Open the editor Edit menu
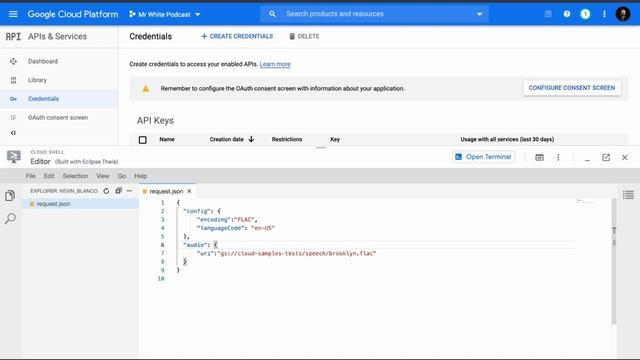The height and width of the screenshot is (360, 640). [x=49, y=176]
